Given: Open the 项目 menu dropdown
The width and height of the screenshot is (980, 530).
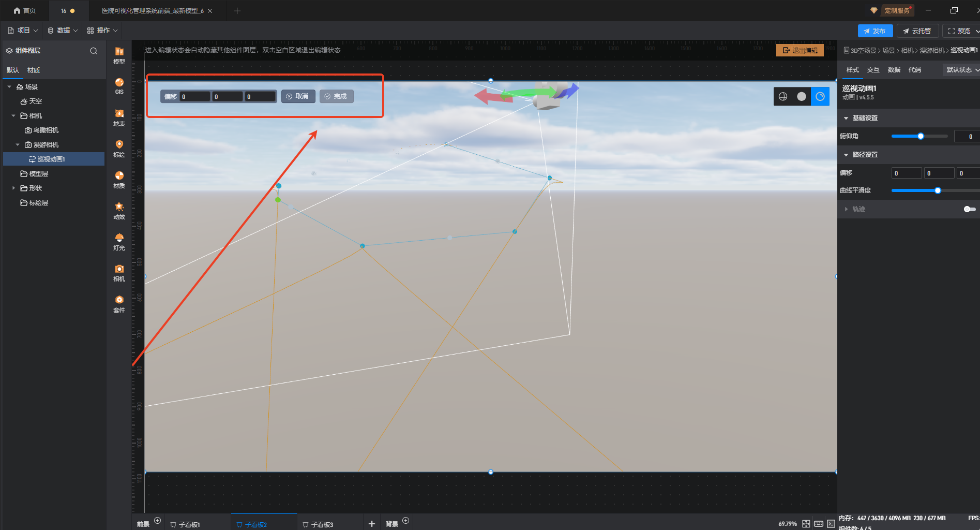Looking at the screenshot, I should click(x=23, y=31).
